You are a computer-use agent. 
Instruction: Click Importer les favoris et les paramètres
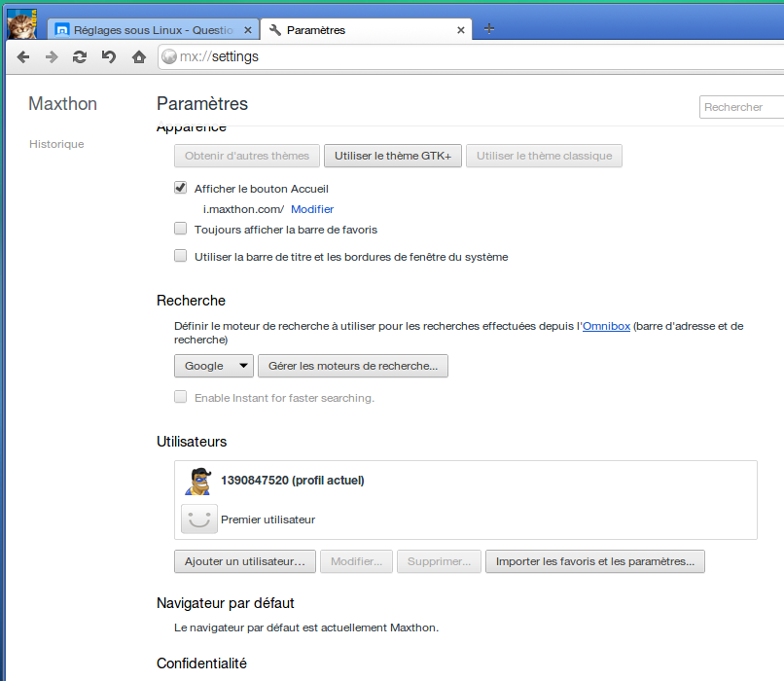pos(595,561)
